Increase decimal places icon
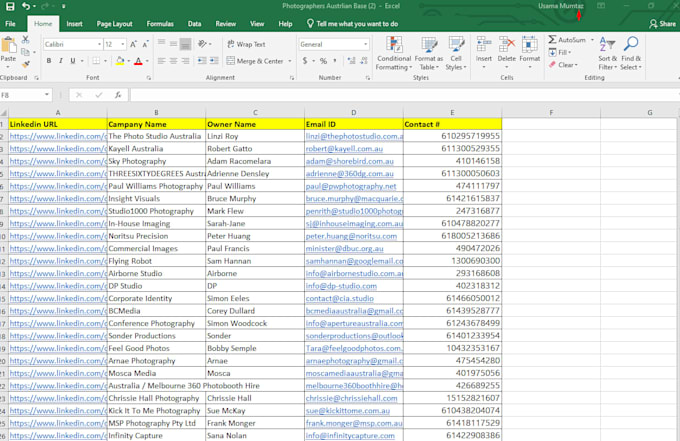The image size is (680, 441). click(x=351, y=61)
